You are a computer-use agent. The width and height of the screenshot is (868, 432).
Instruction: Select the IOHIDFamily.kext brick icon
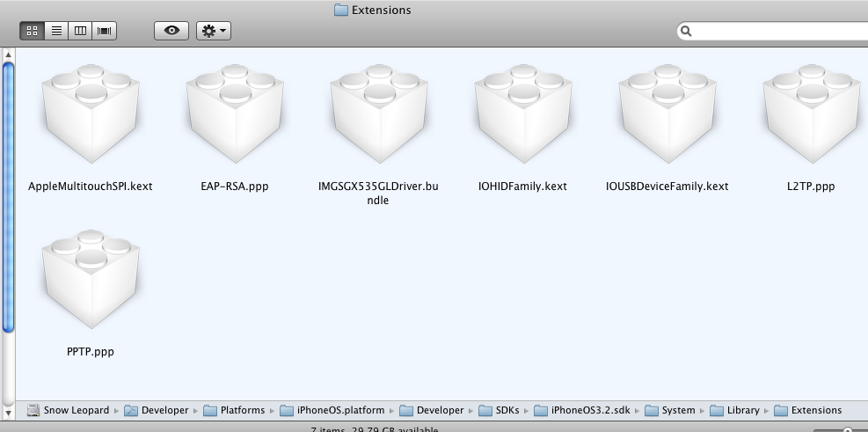pyautogui.click(x=523, y=113)
